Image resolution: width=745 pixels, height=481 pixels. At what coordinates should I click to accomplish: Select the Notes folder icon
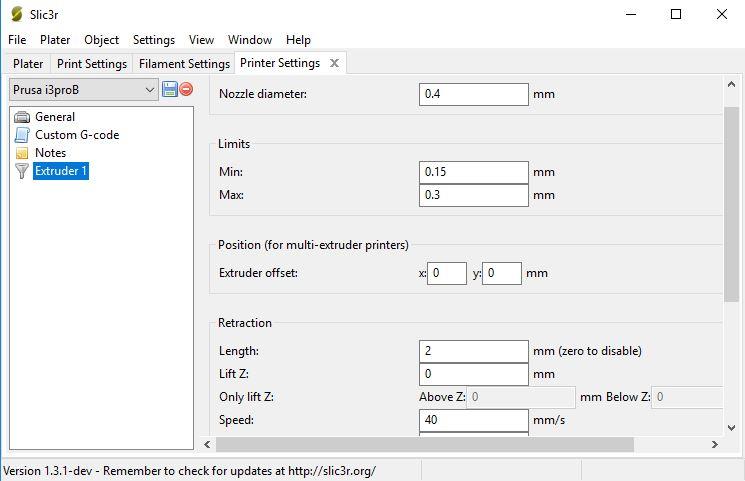point(22,153)
